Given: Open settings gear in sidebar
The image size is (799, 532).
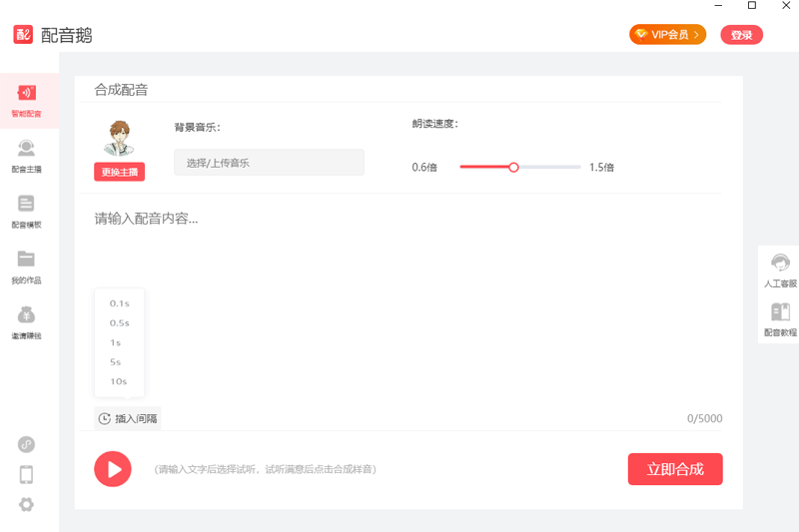Looking at the screenshot, I should 27,504.
